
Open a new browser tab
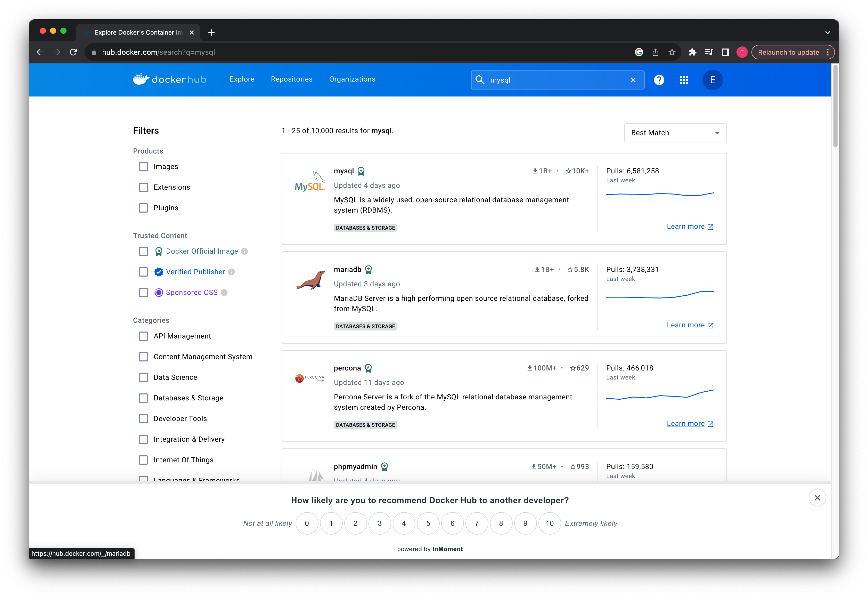211,33
